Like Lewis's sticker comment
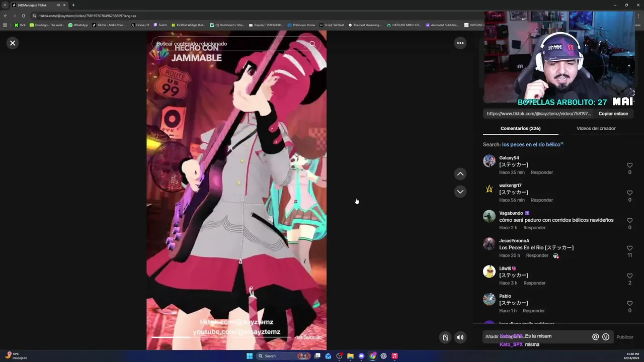The image size is (644, 362). click(x=629, y=276)
